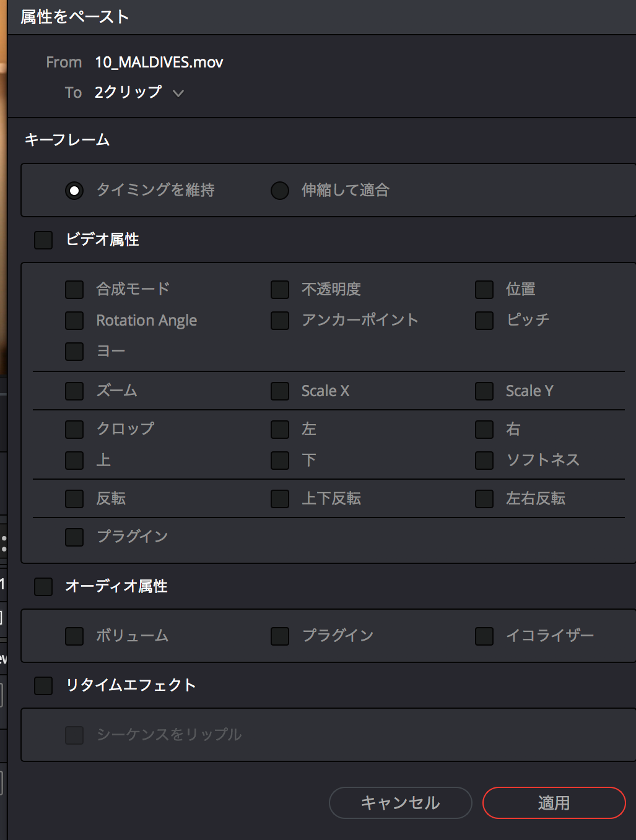Check the 合成モード option
This screenshot has width=636, height=840.
click(x=74, y=290)
